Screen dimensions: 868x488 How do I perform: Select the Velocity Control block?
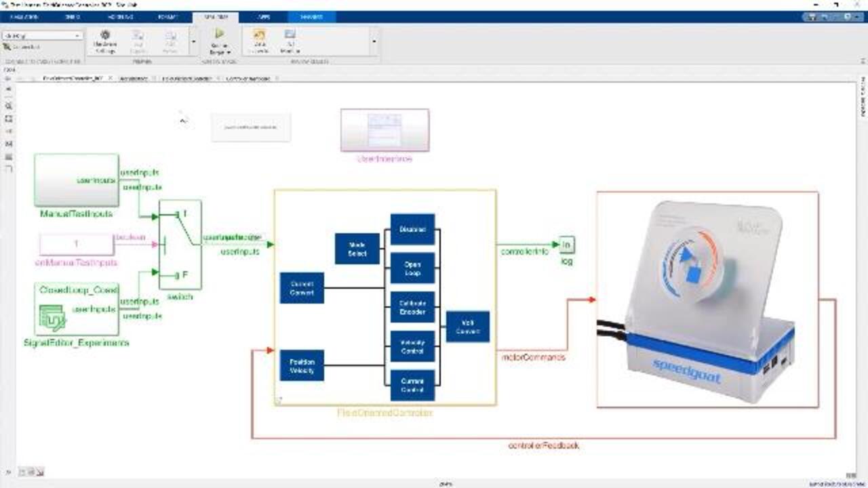click(412, 346)
